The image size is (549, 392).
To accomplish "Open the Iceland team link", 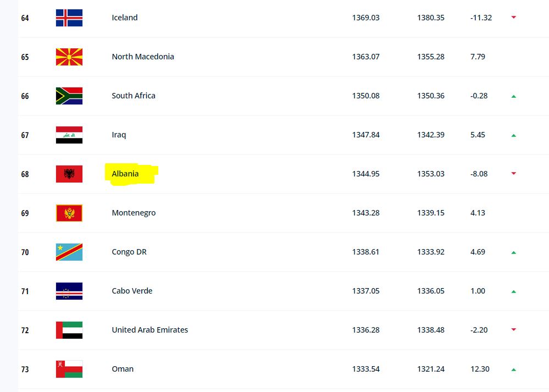I will (125, 18).
